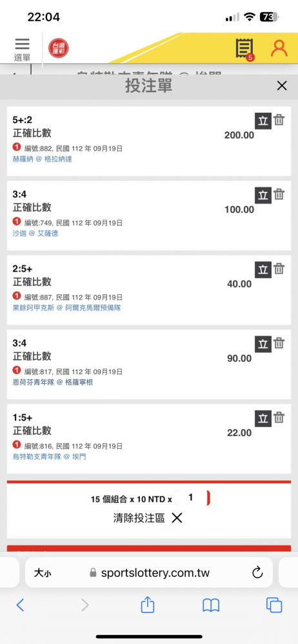The height and width of the screenshot is (644, 298).
Task: Click the multiplier input field showing 1
Action: click(192, 498)
